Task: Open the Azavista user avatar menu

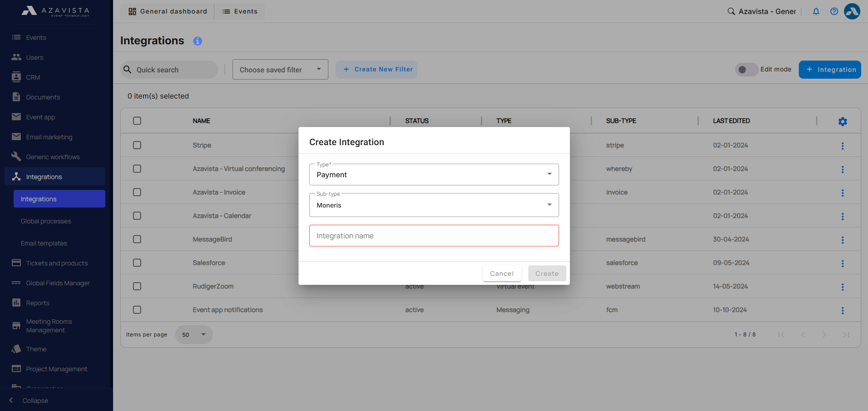Action: (x=852, y=11)
